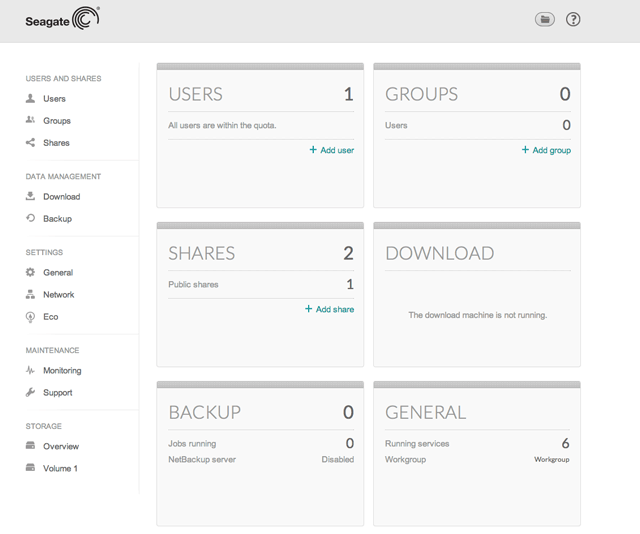Image resolution: width=640 pixels, height=534 pixels.
Task: Select Volume 1 in the Storage section
Action: pyautogui.click(x=59, y=469)
